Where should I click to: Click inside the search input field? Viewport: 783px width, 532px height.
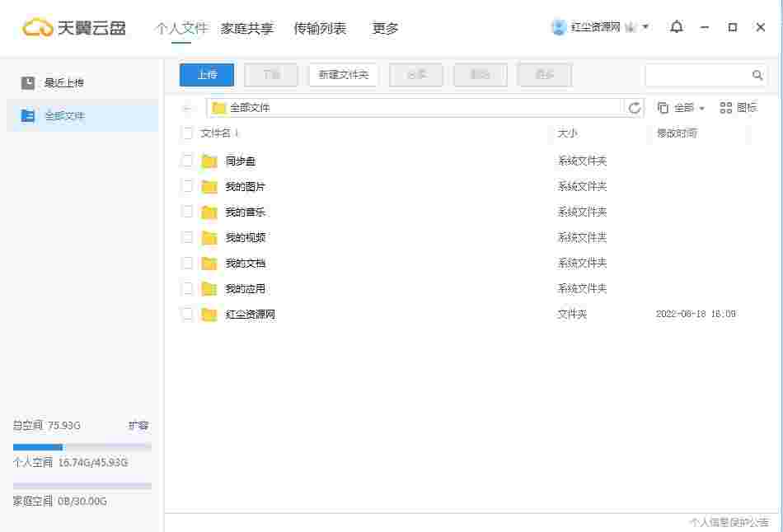701,75
